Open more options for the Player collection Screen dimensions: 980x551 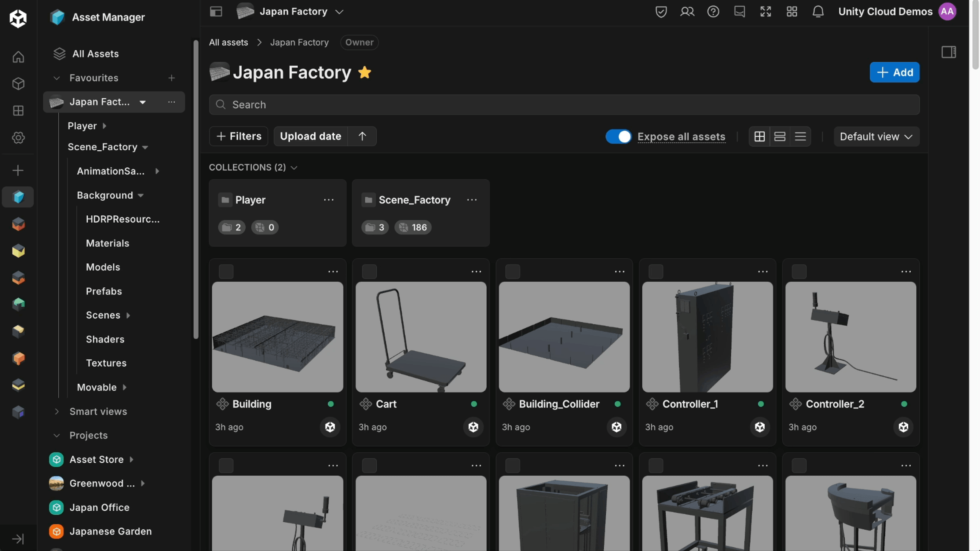(329, 200)
